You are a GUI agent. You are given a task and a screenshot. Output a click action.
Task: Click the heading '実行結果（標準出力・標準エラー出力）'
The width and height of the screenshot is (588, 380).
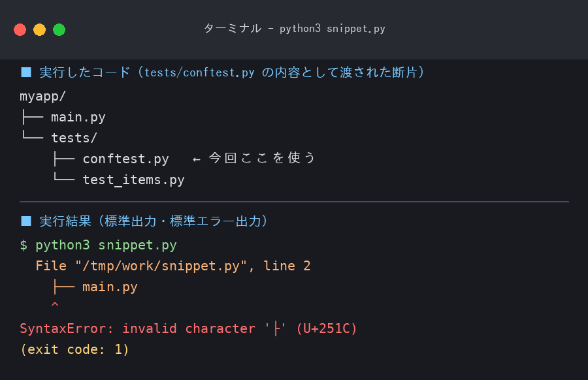coord(144,221)
